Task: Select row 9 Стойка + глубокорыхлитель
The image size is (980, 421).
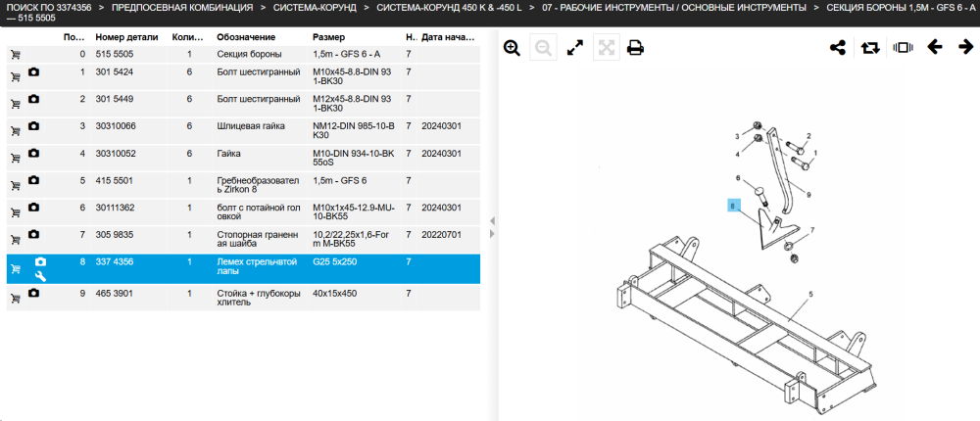Action: pos(243,298)
